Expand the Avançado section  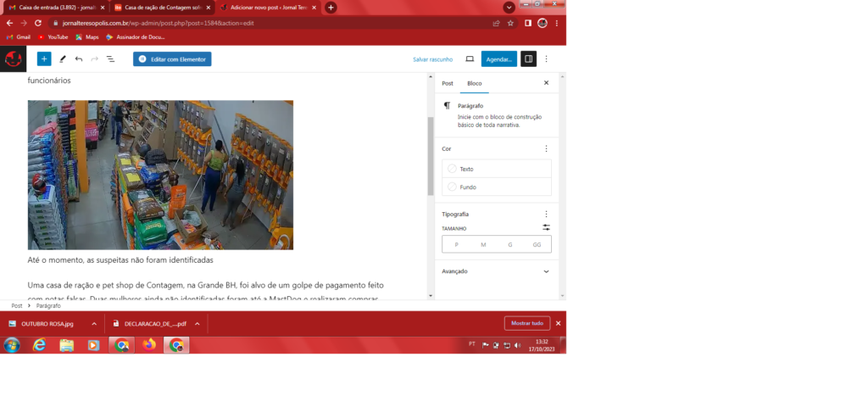tap(497, 271)
